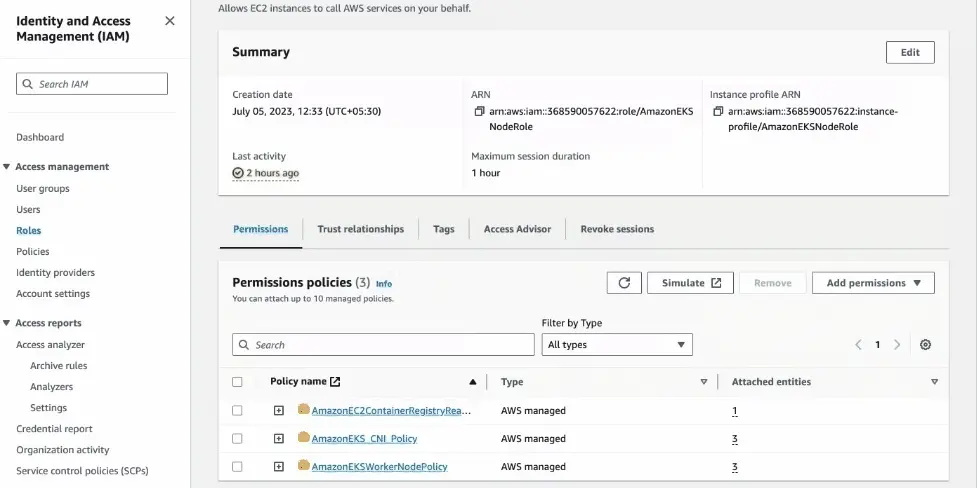The height and width of the screenshot is (488, 977).
Task: Go to next page of policies
Action: (x=897, y=345)
